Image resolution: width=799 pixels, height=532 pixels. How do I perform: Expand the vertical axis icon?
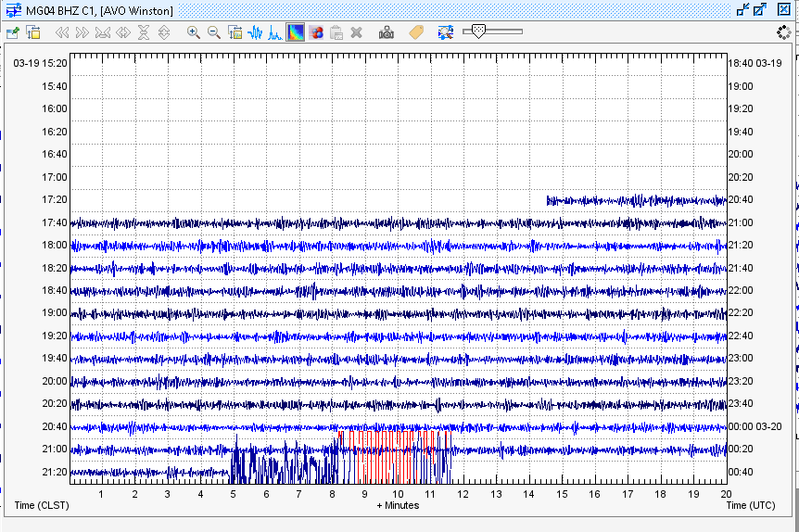(x=164, y=33)
